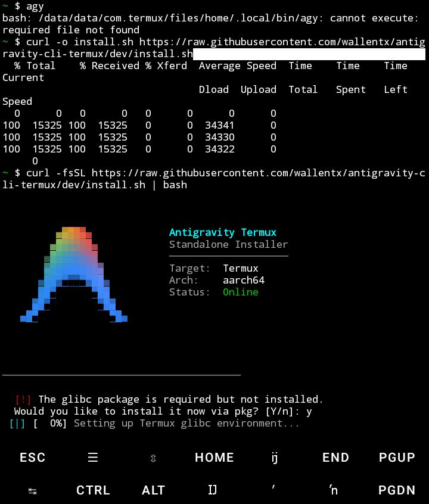429x504 pixels.
Task: Toggle the CTRL modifier key
Action: point(93,490)
